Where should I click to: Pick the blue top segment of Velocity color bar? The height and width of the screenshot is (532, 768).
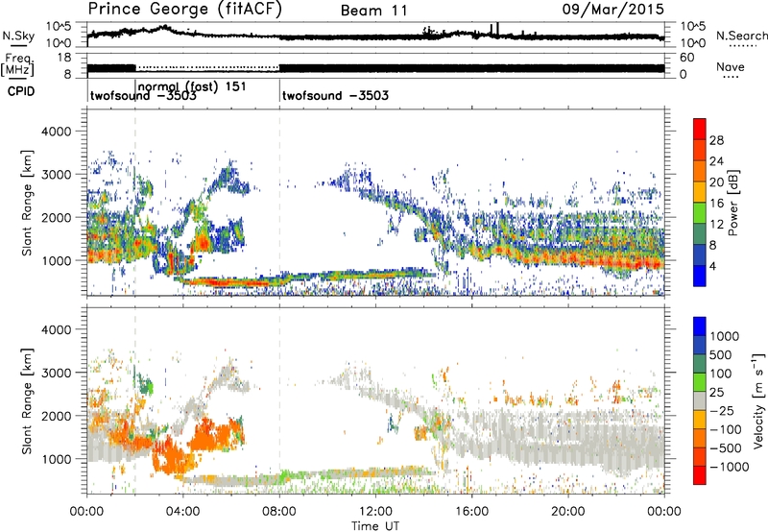pos(700,326)
